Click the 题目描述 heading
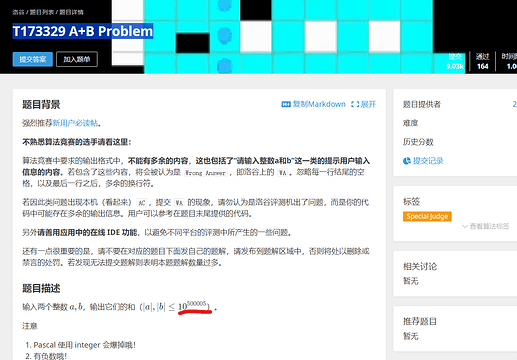517x360 pixels. [41, 288]
